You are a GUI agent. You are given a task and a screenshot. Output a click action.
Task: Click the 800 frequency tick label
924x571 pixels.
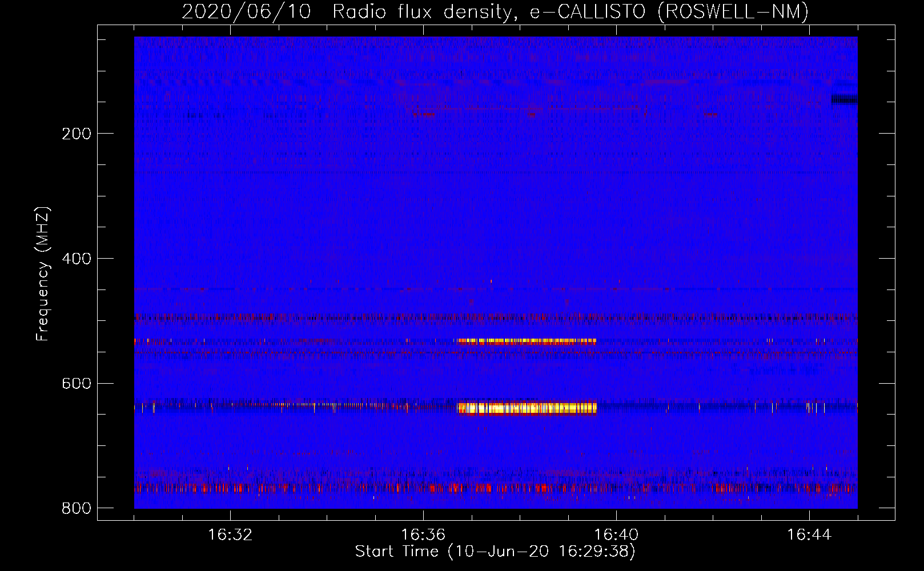click(76, 508)
